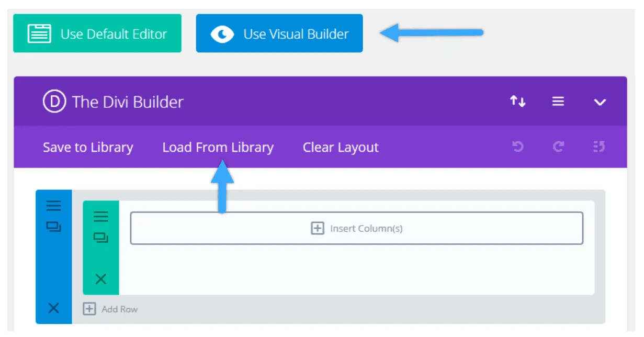
Task: Undo last builder action
Action: click(518, 148)
